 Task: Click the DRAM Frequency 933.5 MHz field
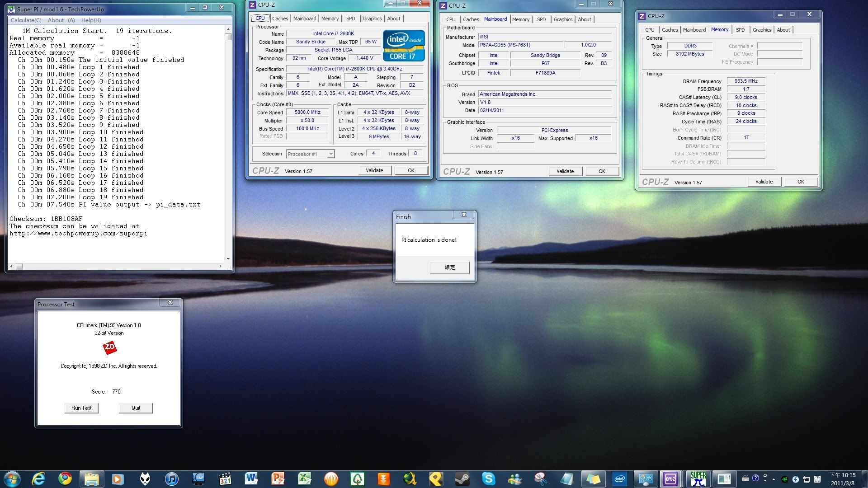746,81
